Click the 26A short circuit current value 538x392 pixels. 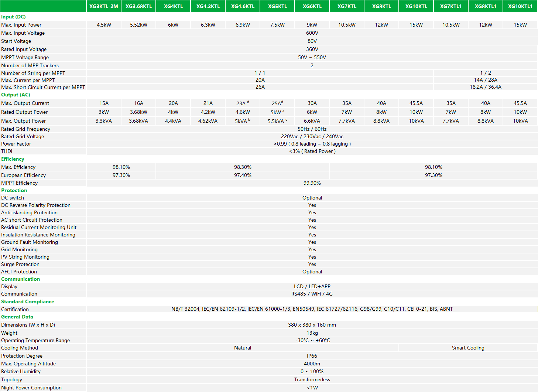coord(260,87)
